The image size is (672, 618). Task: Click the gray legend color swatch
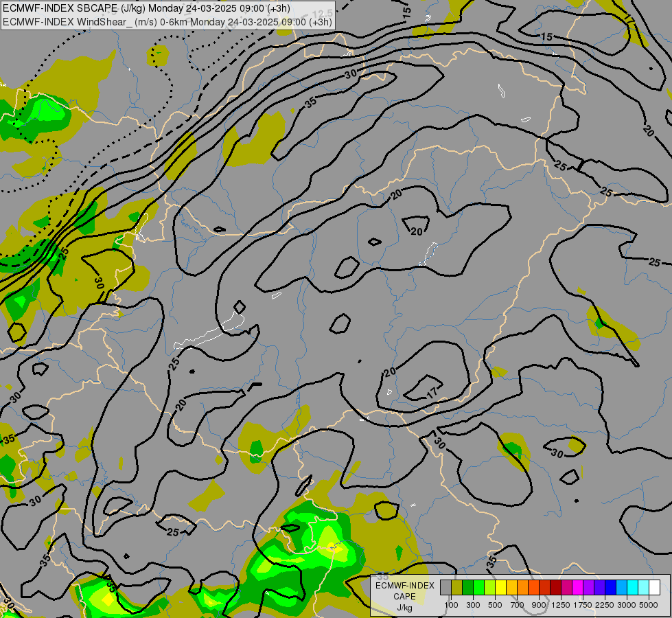click(445, 587)
